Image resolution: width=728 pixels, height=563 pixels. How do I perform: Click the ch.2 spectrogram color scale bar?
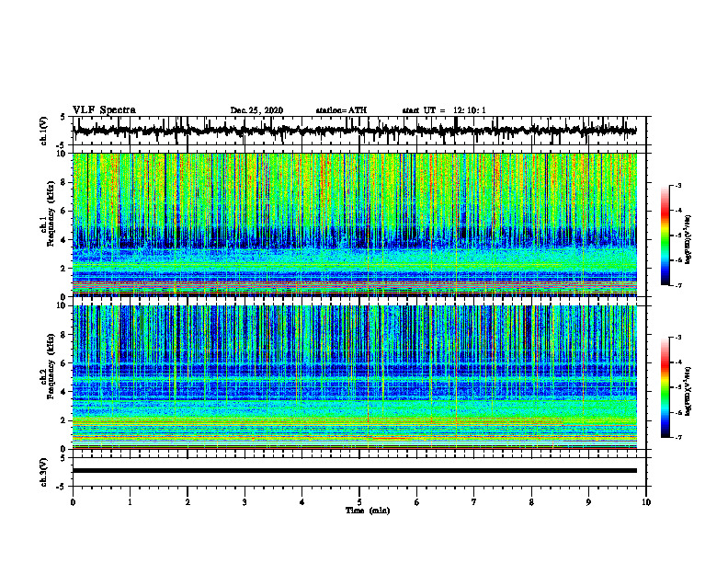click(x=665, y=387)
